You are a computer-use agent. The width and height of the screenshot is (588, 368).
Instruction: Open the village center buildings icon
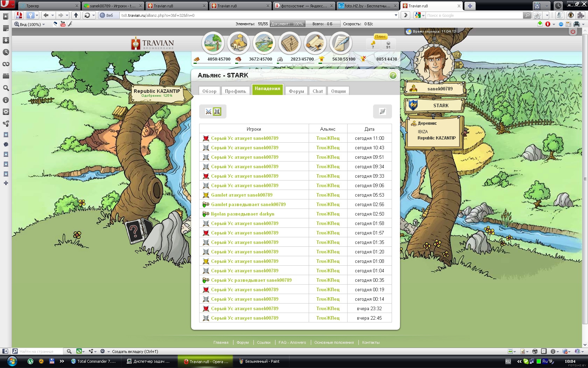[238, 43]
